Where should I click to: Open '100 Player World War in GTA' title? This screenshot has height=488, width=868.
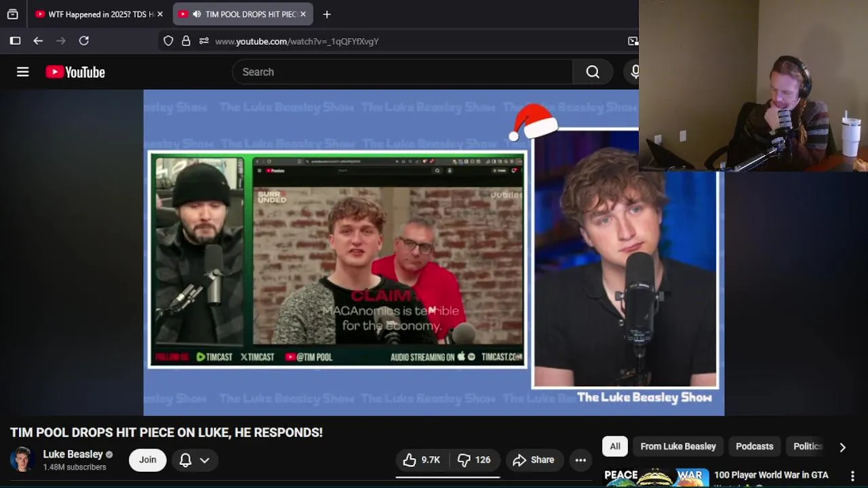click(771, 475)
